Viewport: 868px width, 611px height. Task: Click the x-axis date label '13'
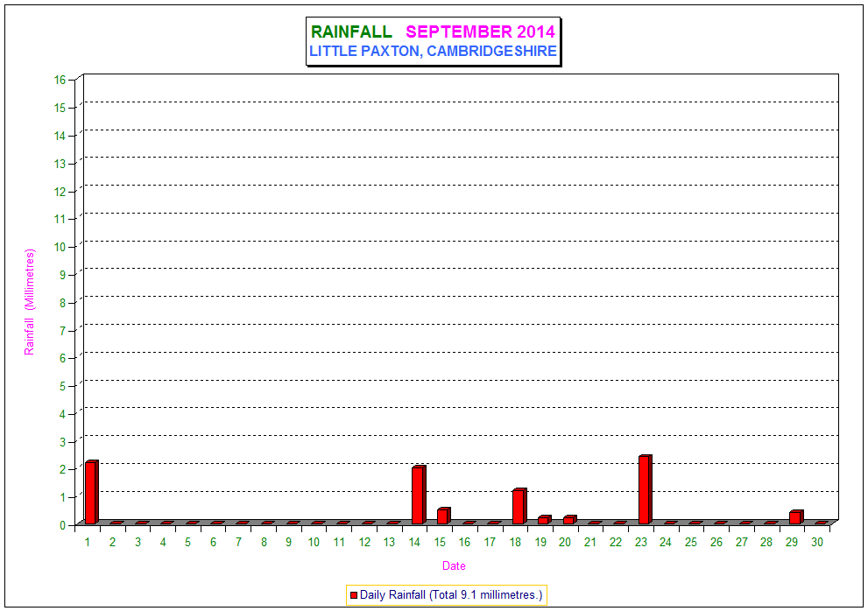click(x=389, y=543)
